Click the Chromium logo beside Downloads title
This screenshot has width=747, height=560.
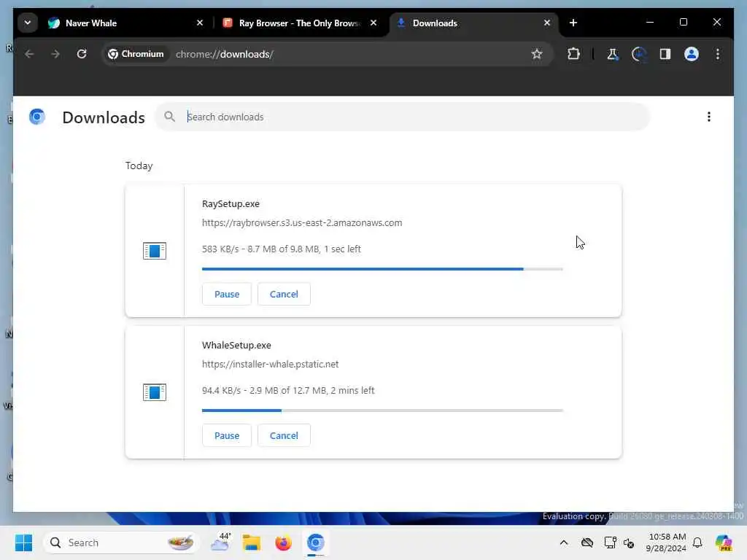point(37,117)
